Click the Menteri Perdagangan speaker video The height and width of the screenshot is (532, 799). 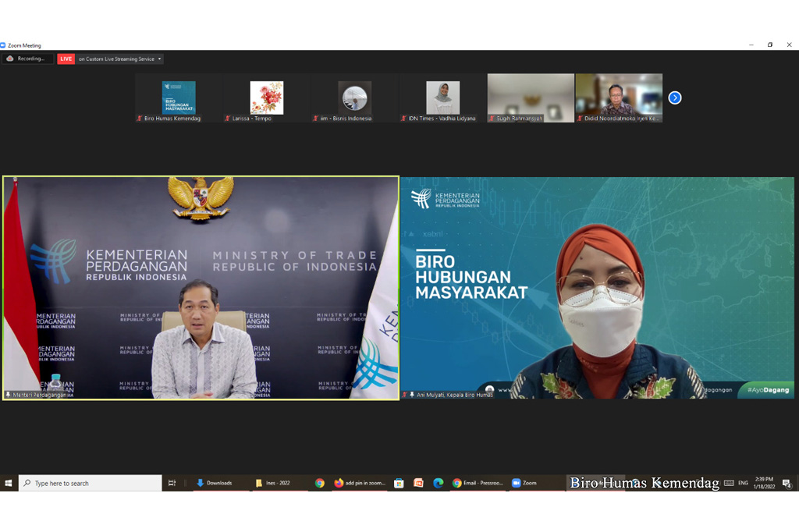tap(201, 288)
